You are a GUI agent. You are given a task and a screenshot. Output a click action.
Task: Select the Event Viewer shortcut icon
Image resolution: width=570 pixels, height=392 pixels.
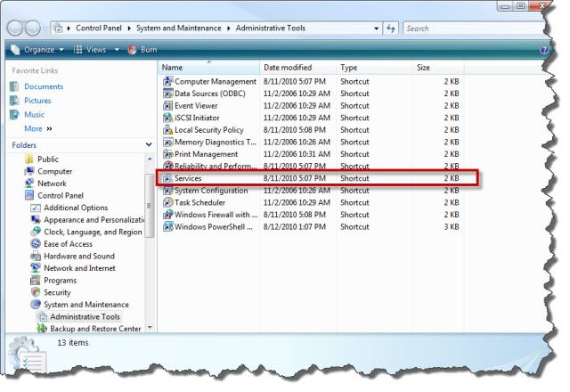click(167, 106)
